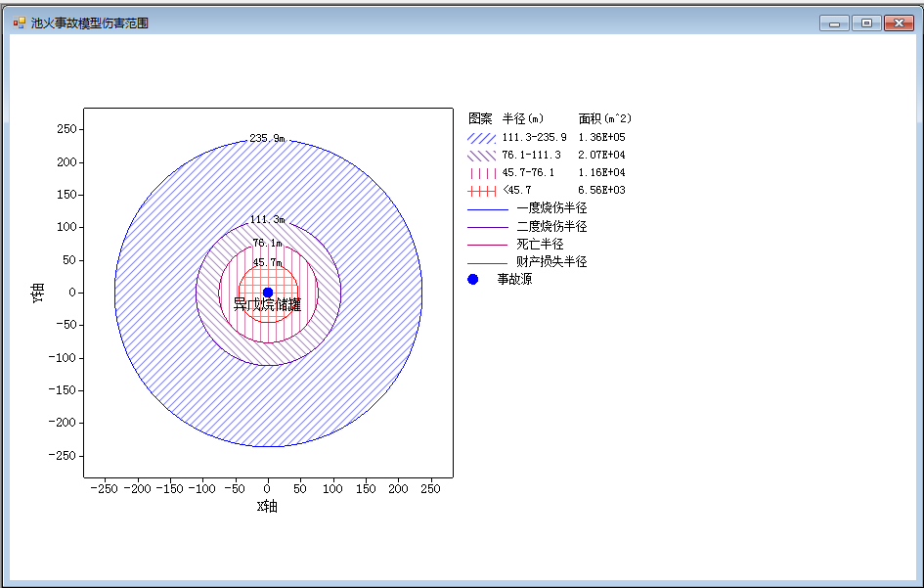Click the 6.56E+03 area value
The width and height of the screenshot is (924, 588).
(x=601, y=190)
